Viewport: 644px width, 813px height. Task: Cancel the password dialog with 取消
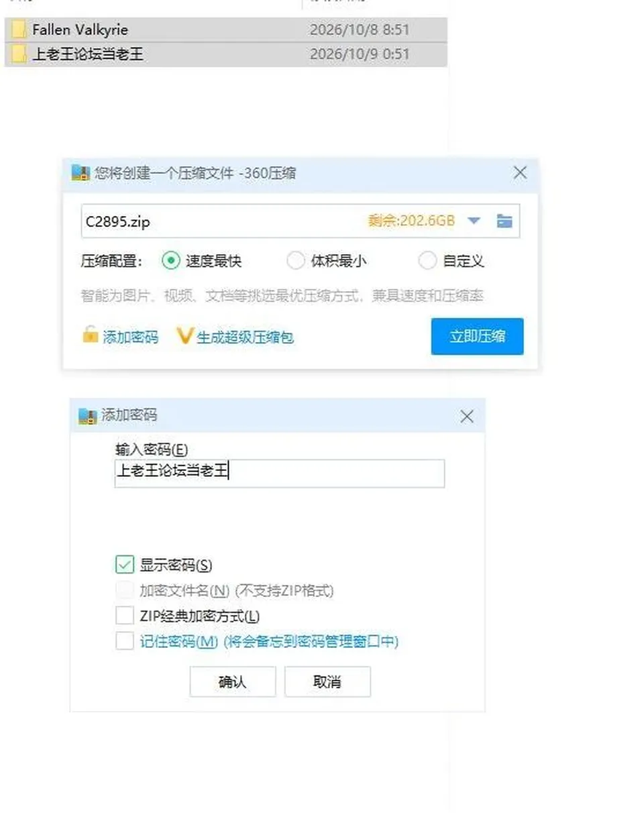(327, 682)
